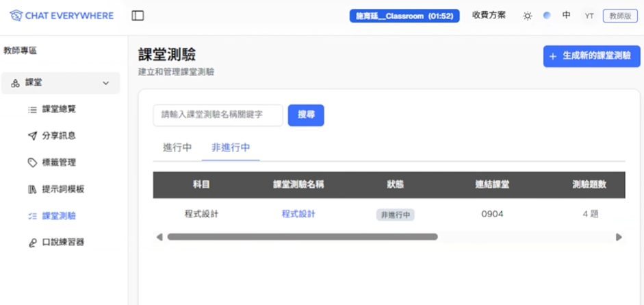Click the 科目 column header
This screenshot has height=305, width=644.
pos(201,185)
